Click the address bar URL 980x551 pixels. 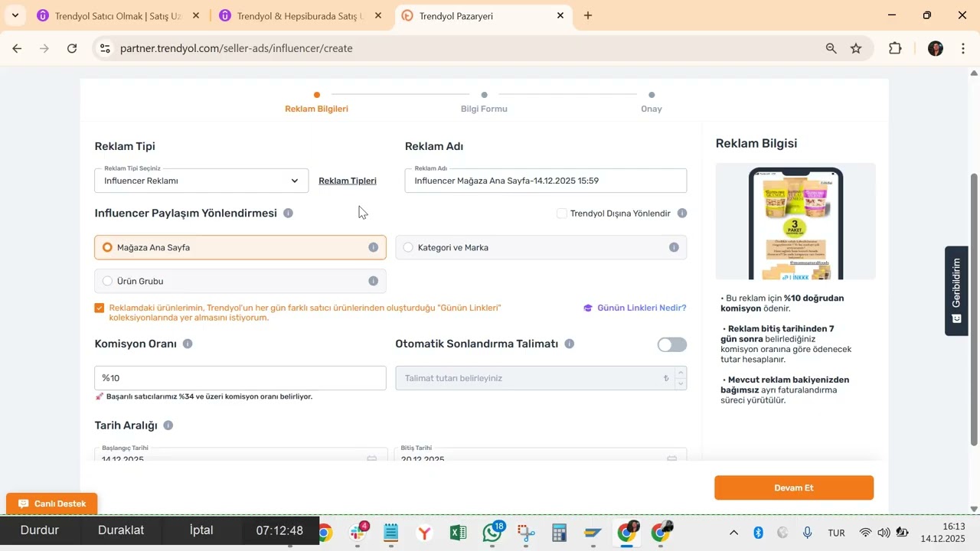237,48
